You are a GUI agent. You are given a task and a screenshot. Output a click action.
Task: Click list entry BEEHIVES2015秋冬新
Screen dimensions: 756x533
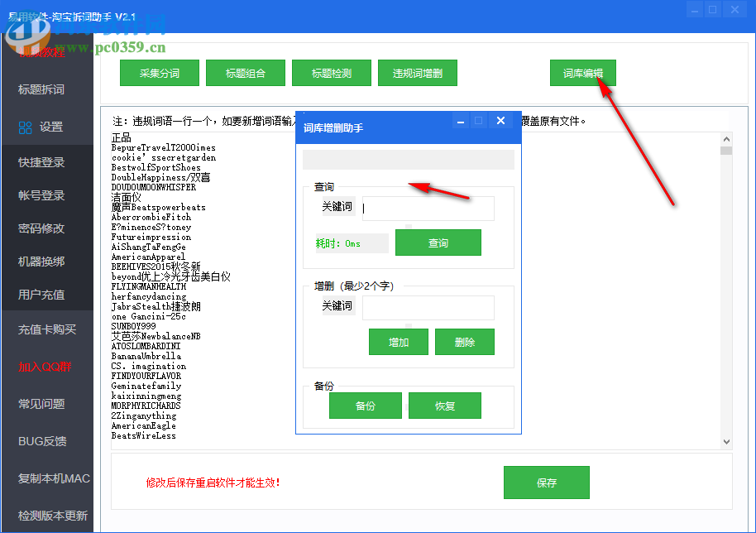tap(156, 266)
